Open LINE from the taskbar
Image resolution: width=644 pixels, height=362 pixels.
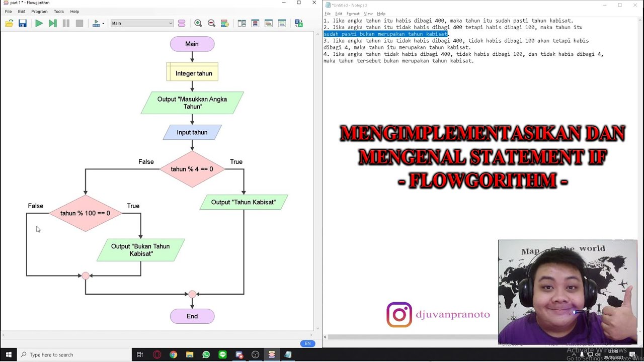(222, 354)
